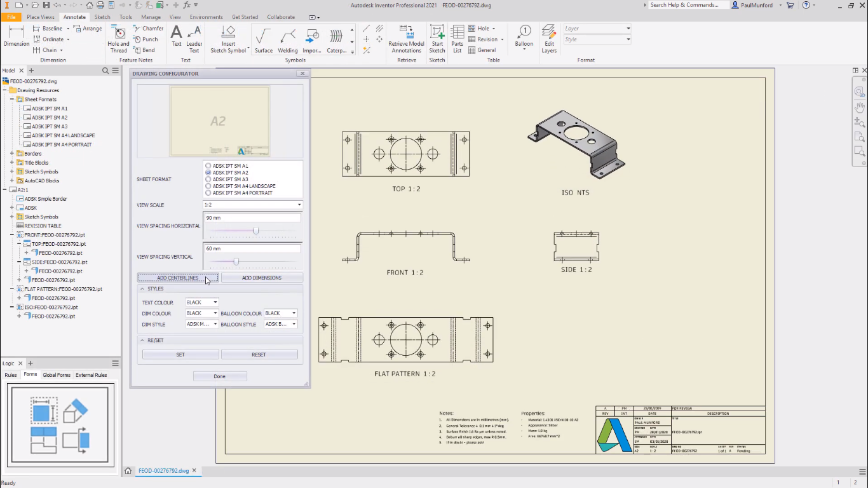
Task: Open the Rules tab in Logic panel
Action: click(x=11, y=375)
